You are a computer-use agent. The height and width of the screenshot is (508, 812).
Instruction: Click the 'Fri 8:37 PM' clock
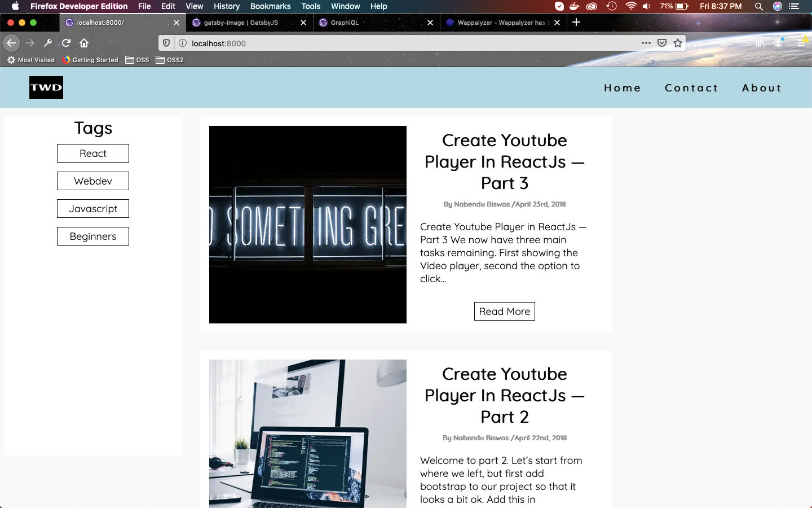721,6
